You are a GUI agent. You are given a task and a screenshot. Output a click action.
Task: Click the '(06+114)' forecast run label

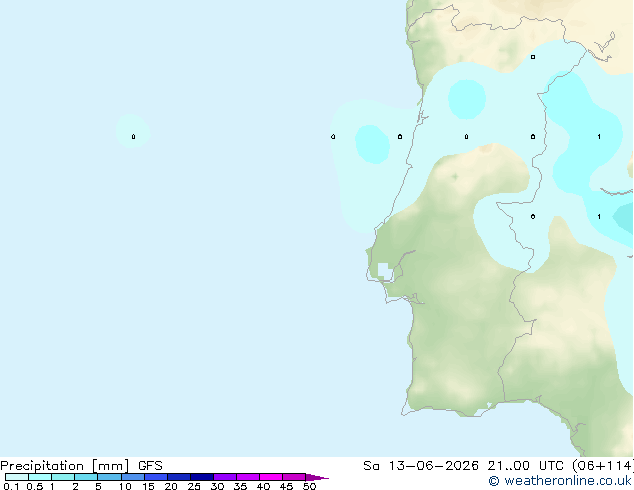click(603, 466)
